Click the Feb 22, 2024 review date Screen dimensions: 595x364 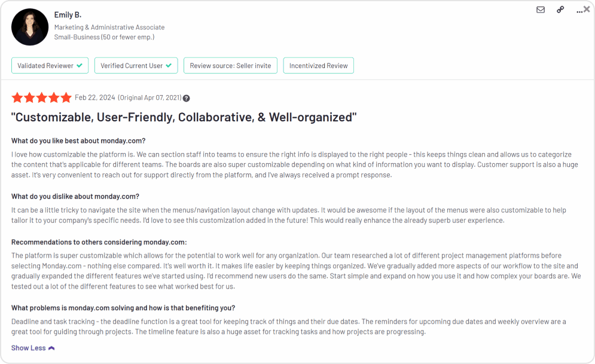(x=94, y=97)
